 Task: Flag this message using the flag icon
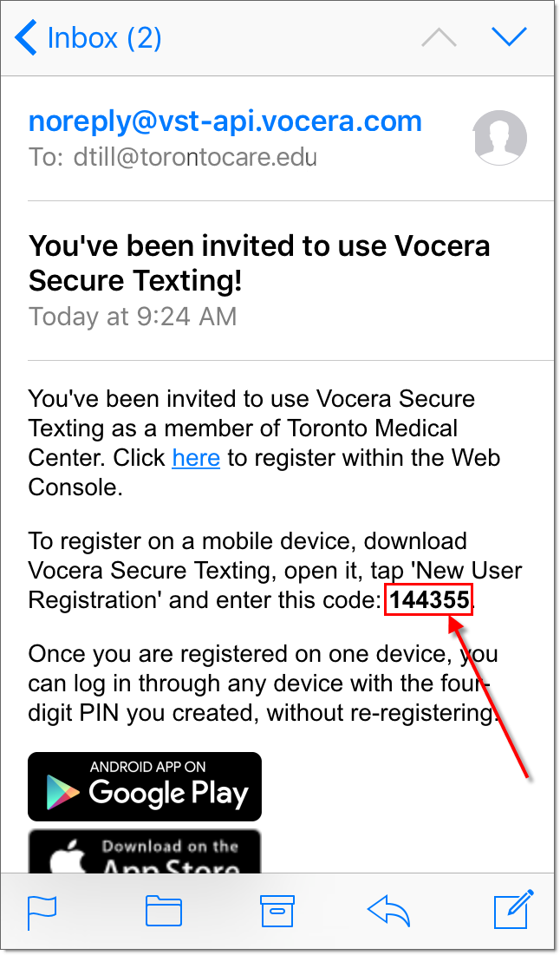(x=42, y=910)
